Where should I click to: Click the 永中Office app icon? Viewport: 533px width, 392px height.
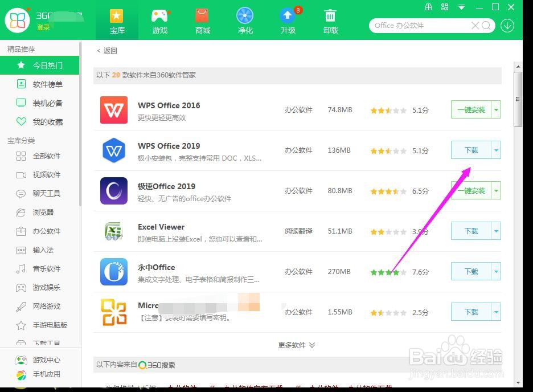(114, 272)
